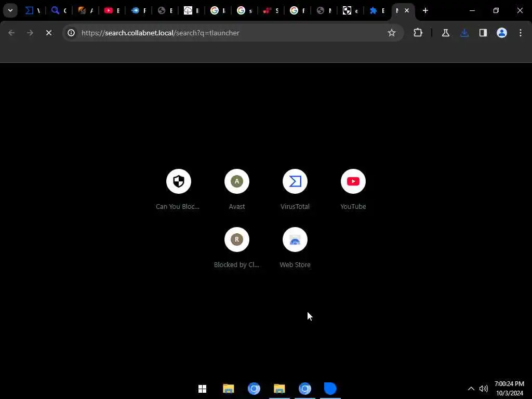Open the profile avatar menu
Viewport: 532px width, 399px height.
pos(502,33)
